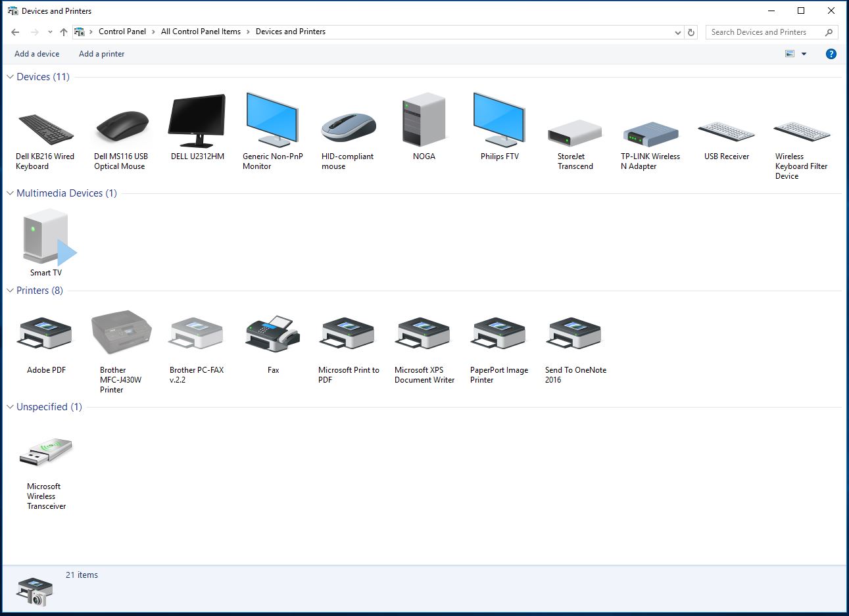Collapse the Printers (8) group
Image resolution: width=849 pixels, height=616 pixels.
tap(10, 291)
